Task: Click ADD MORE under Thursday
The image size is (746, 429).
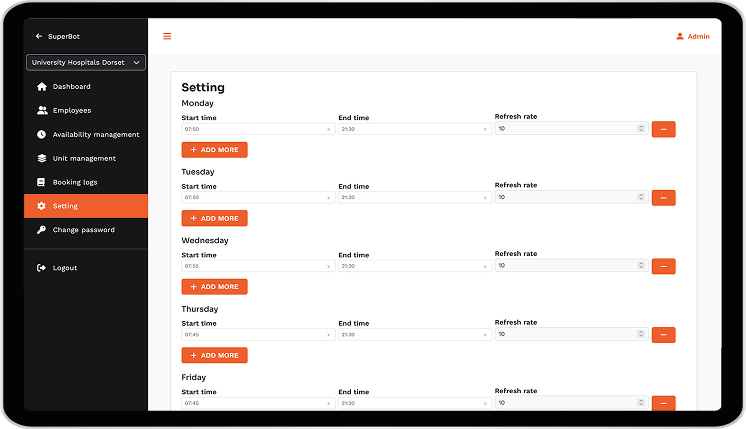Action: tap(215, 355)
